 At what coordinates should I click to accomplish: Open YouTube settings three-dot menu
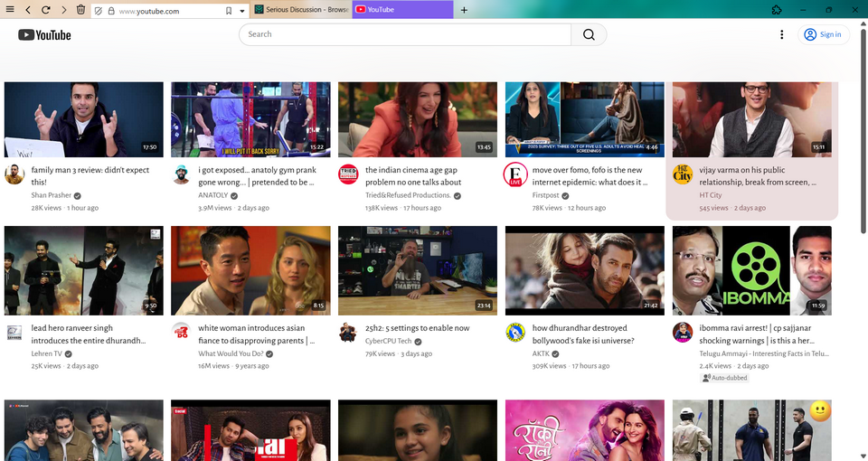(x=781, y=34)
